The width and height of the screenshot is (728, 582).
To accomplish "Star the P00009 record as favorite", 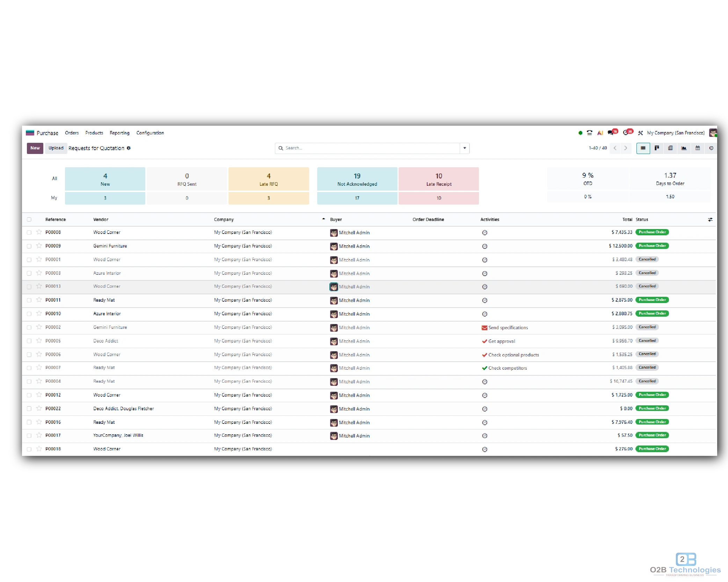I will tap(39, 246).
